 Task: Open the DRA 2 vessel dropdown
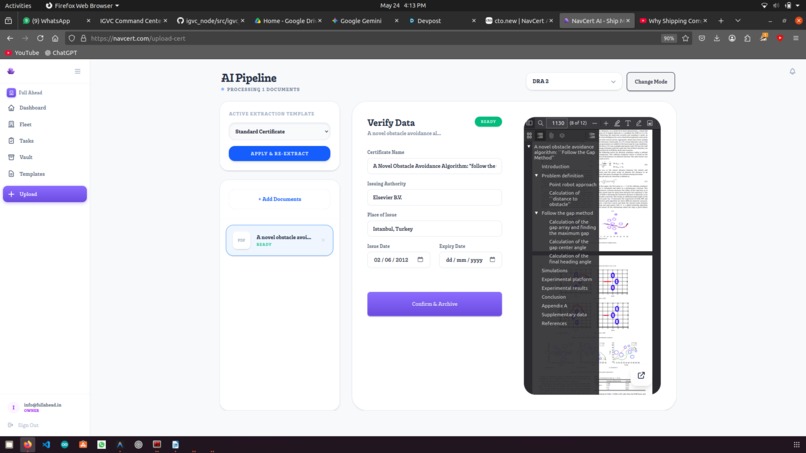[574, 81]
